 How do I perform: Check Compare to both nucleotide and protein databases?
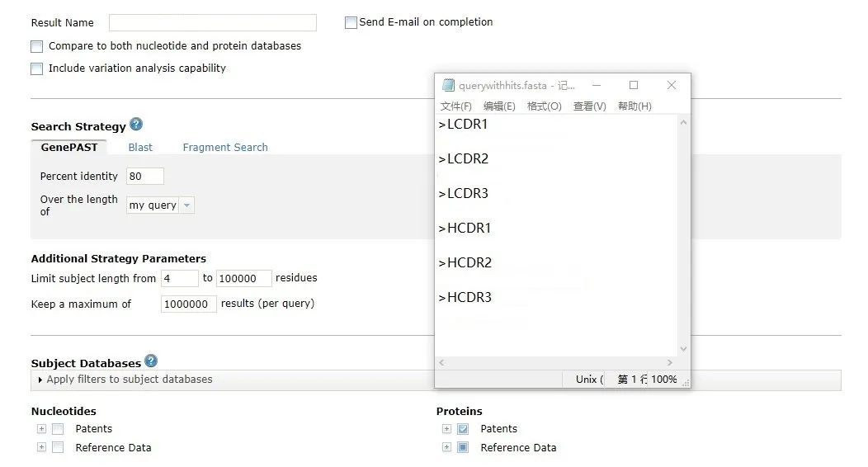pyautogui.click(x=36, y=47)
